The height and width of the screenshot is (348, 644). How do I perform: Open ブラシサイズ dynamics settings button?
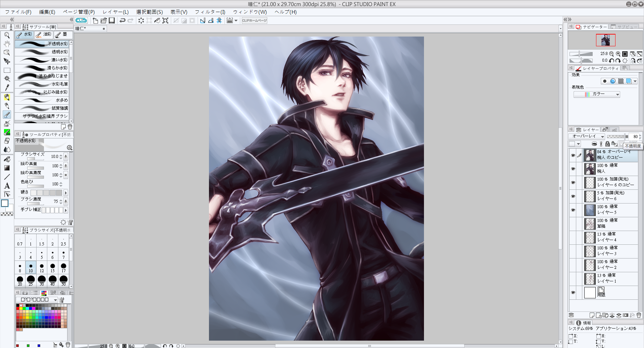[66, 156]
